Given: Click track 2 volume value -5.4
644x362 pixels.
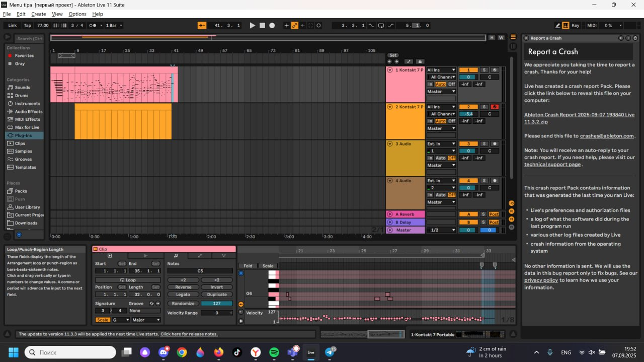Looking at the screenshot, I should (468, 114).
